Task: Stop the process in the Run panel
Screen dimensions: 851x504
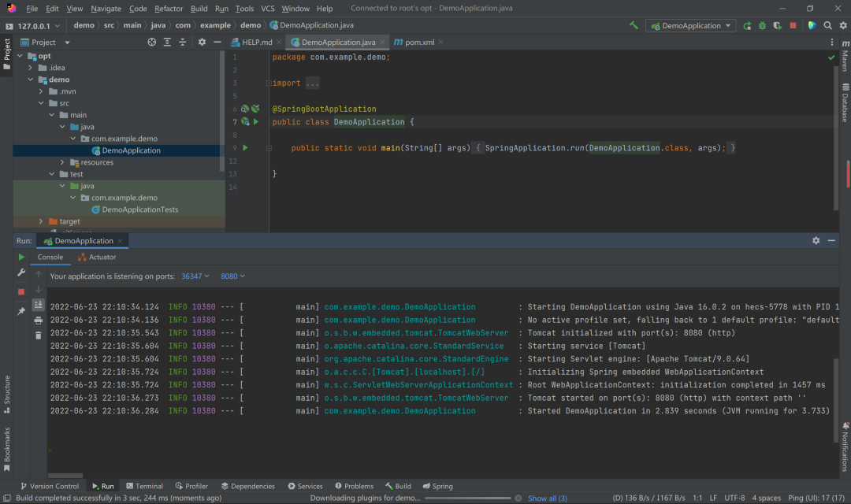Action: pos(21,292)
